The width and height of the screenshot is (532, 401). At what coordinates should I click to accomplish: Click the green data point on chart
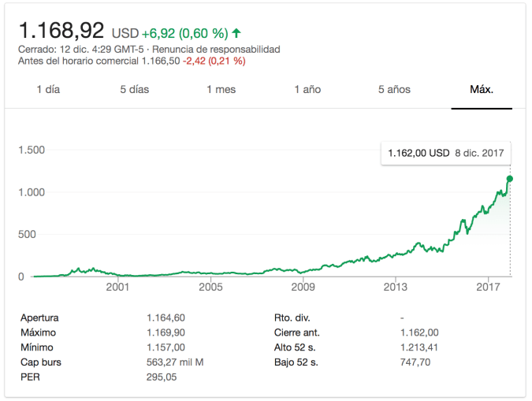[510, 179]
